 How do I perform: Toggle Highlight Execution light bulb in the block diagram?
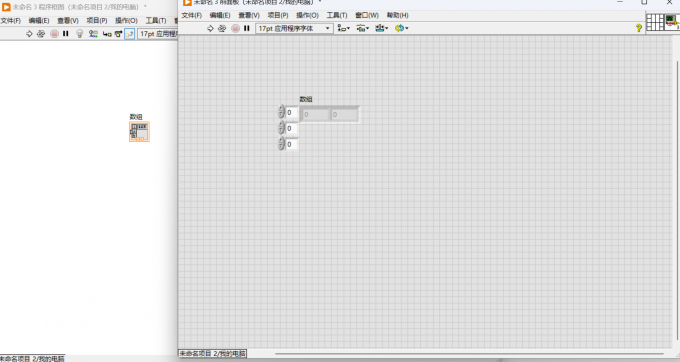(79, 34)
